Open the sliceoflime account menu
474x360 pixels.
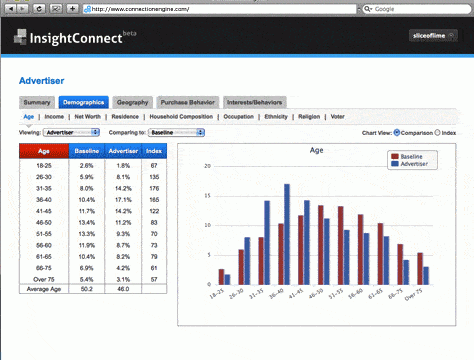point(433,36)
